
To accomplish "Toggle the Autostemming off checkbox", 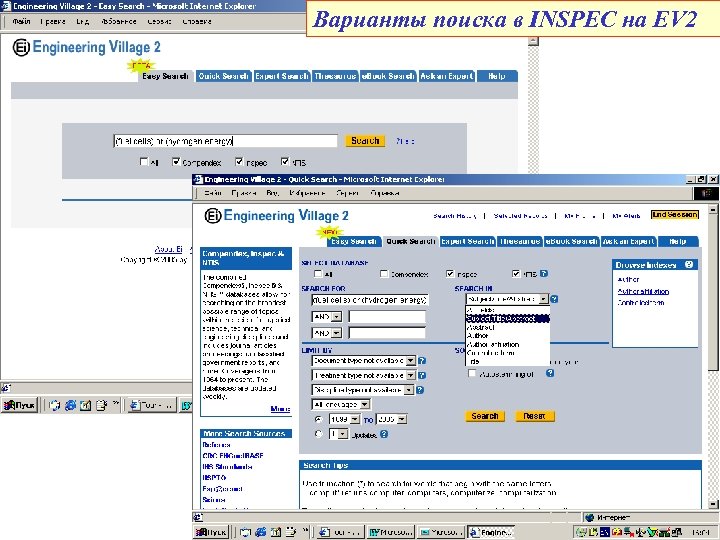I will [472, 373].
